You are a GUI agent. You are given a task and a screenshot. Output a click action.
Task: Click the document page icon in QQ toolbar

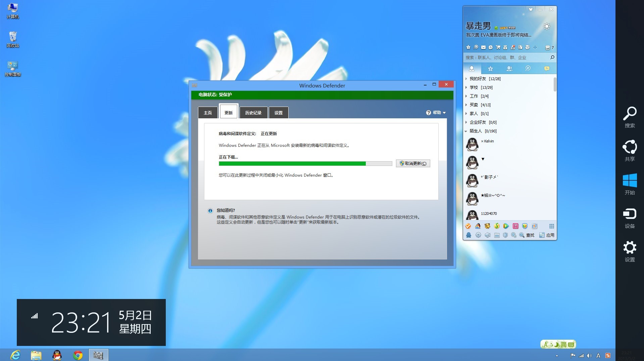click(x=520, y=47)
